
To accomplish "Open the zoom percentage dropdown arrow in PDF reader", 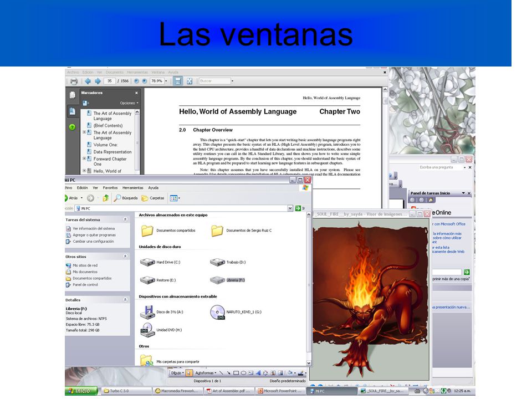I will coord(166,81).
